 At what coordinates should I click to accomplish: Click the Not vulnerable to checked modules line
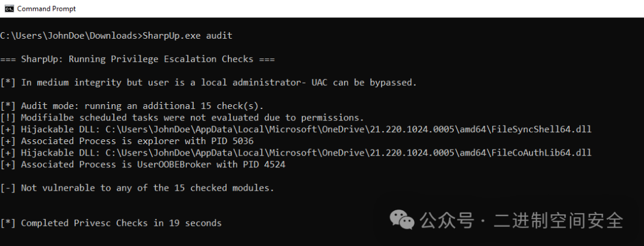pos(137,188)
